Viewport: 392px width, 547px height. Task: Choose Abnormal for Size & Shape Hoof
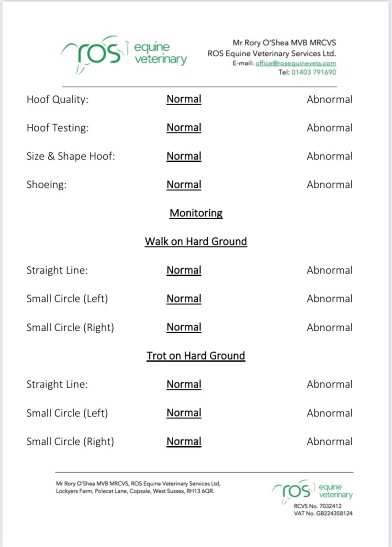point(330,156)
